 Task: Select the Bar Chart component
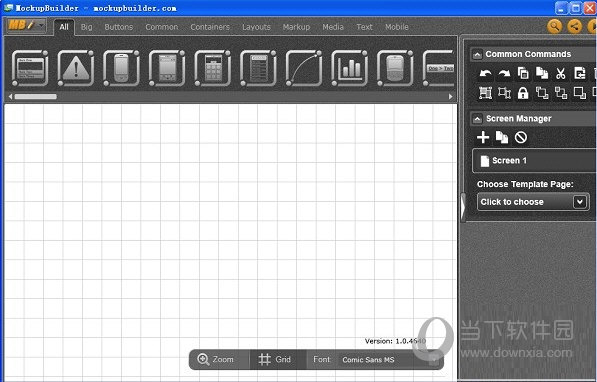pos(350,68)
